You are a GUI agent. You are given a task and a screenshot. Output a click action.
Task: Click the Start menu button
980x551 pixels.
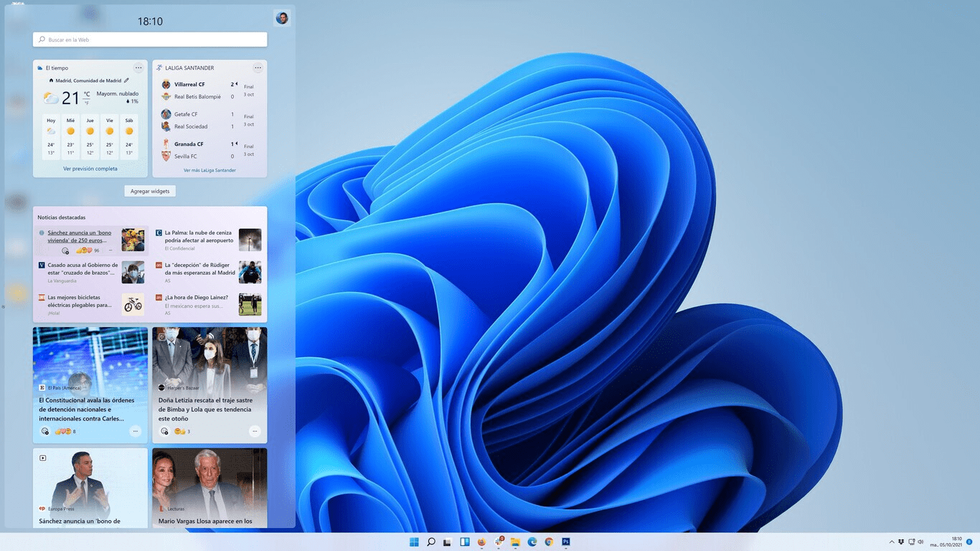(x=414, y=542)
